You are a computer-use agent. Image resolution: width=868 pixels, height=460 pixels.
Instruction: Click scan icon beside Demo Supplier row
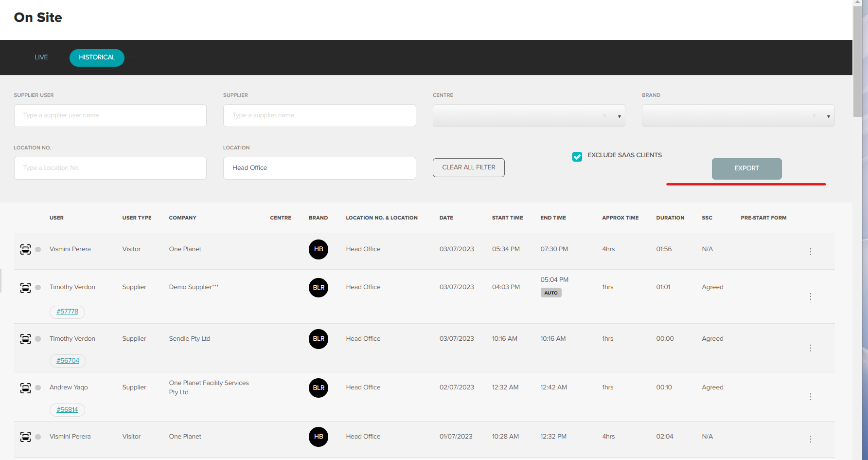[x=25, y=288]
